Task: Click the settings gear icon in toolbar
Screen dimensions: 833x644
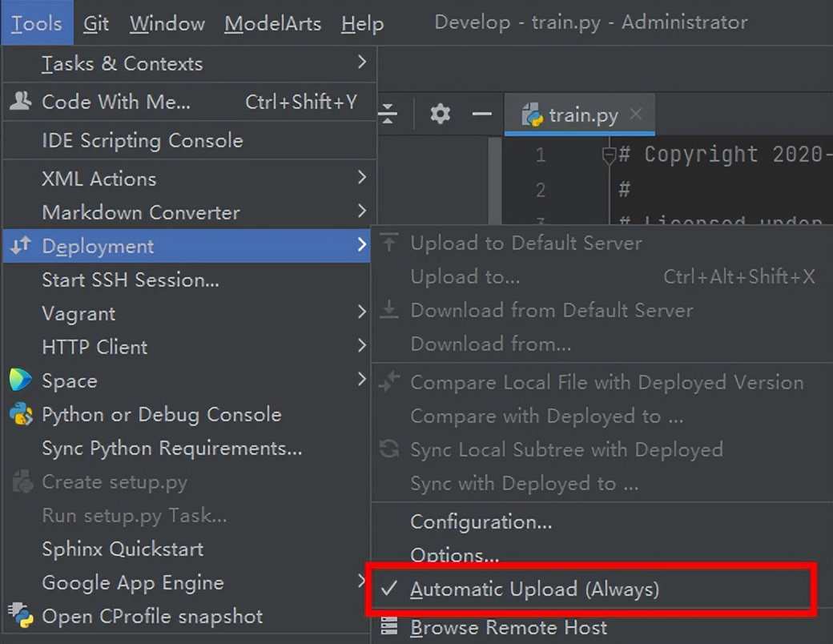Action: (440, 114)
